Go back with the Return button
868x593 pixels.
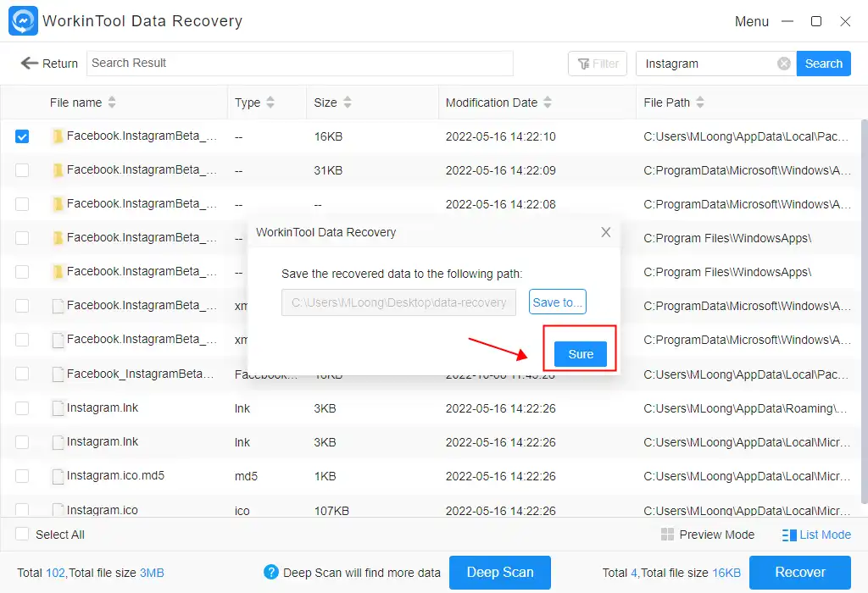(49, 64)
